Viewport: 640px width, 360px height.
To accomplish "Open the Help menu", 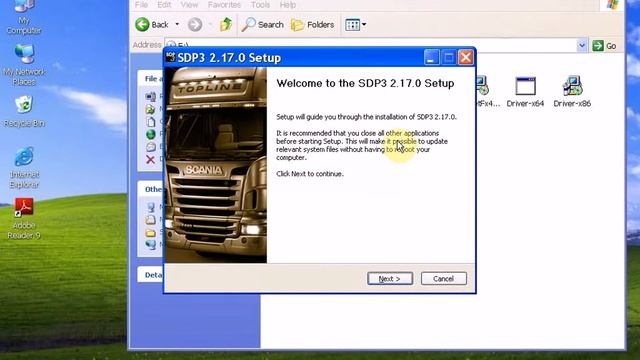I will tap(288, 5).
